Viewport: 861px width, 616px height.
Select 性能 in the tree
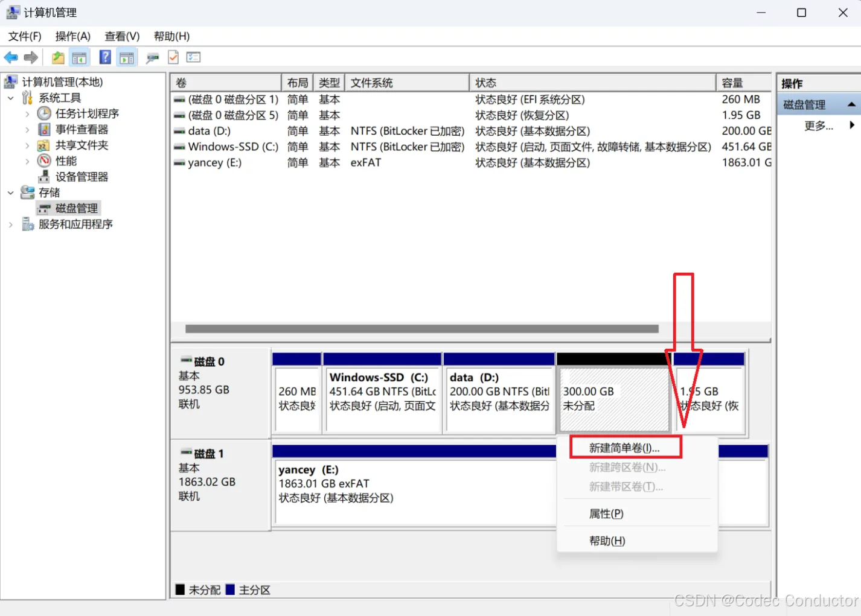(x=66, y=160)
